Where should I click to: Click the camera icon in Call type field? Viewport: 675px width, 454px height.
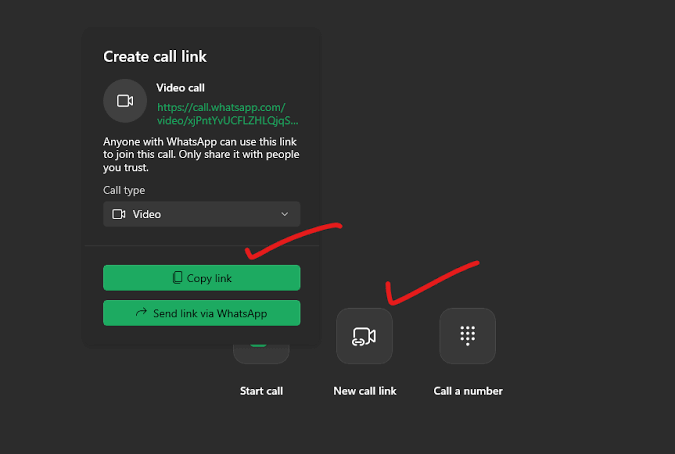pyautogui.click(x=119, y=214)
